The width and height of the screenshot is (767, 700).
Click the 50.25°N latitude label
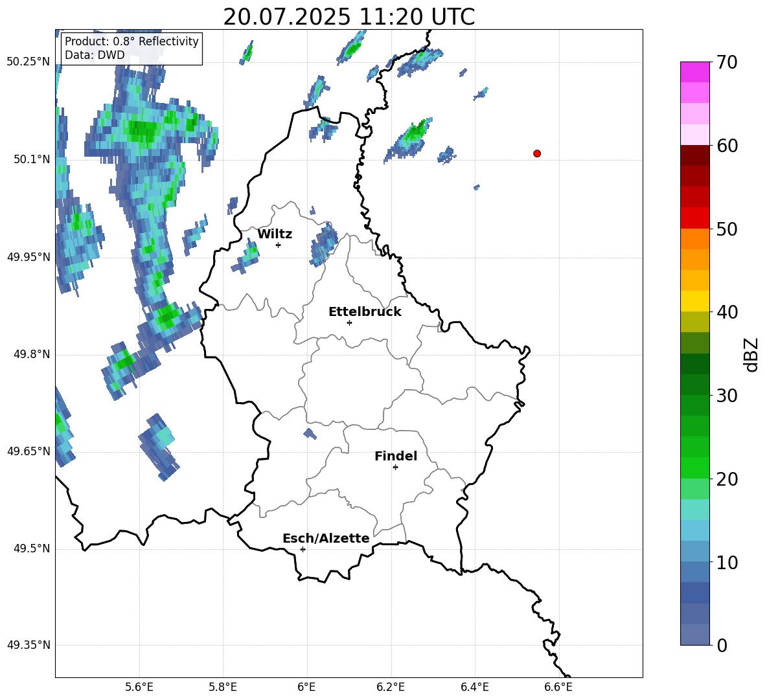[x=29, y=62]
